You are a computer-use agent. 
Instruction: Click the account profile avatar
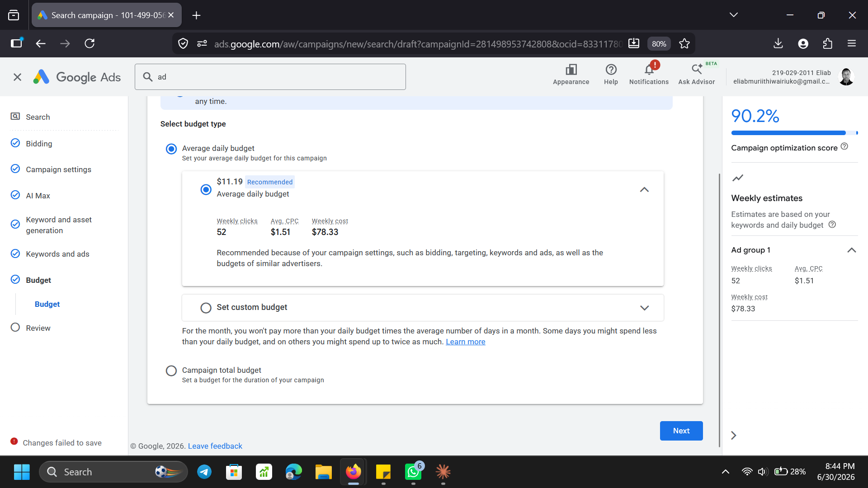(x=846, y=77)
